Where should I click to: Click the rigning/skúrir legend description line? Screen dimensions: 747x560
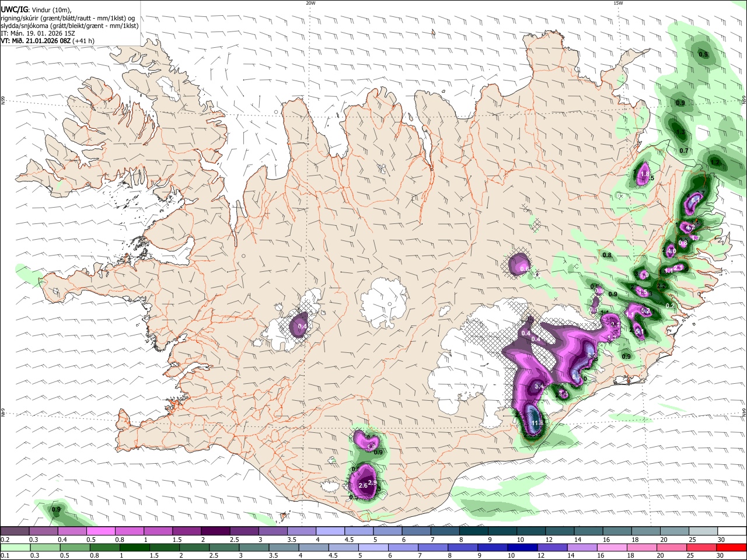(x=68, y=18)
